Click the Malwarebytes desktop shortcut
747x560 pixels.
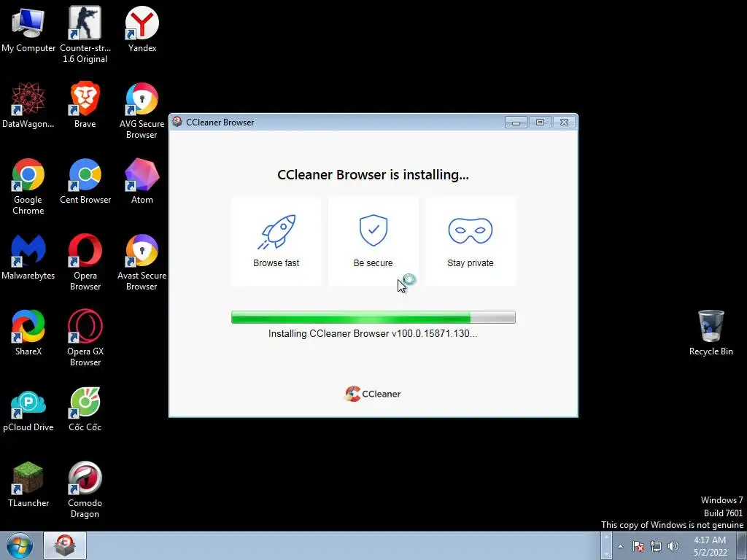coord(28,257)
